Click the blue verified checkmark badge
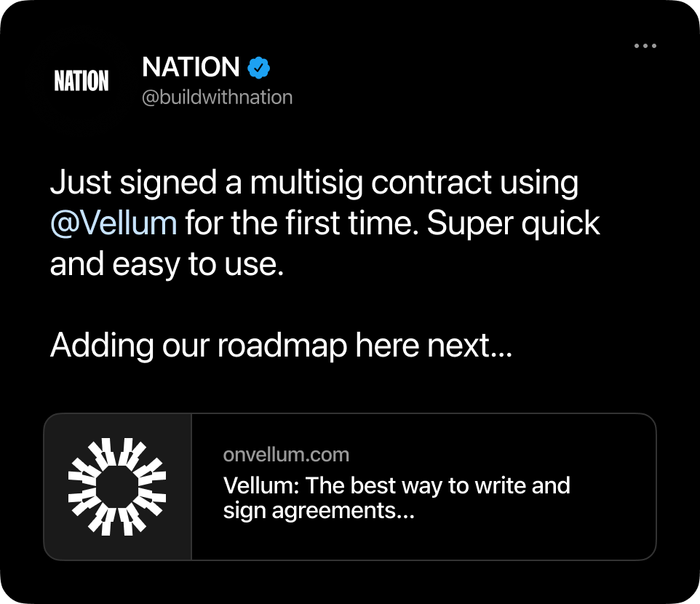 point(259,68)
